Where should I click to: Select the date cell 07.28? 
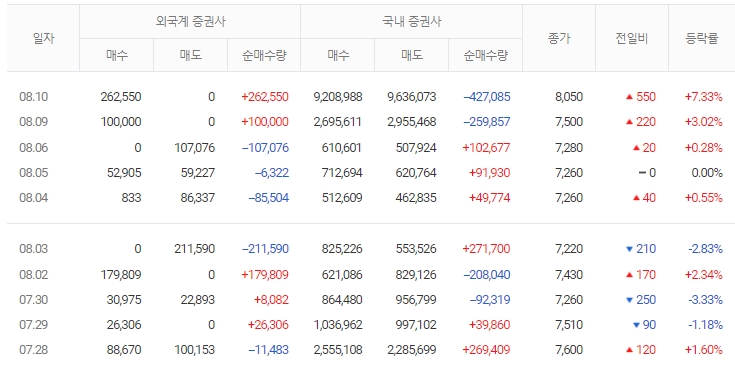[x=34, y=350]
